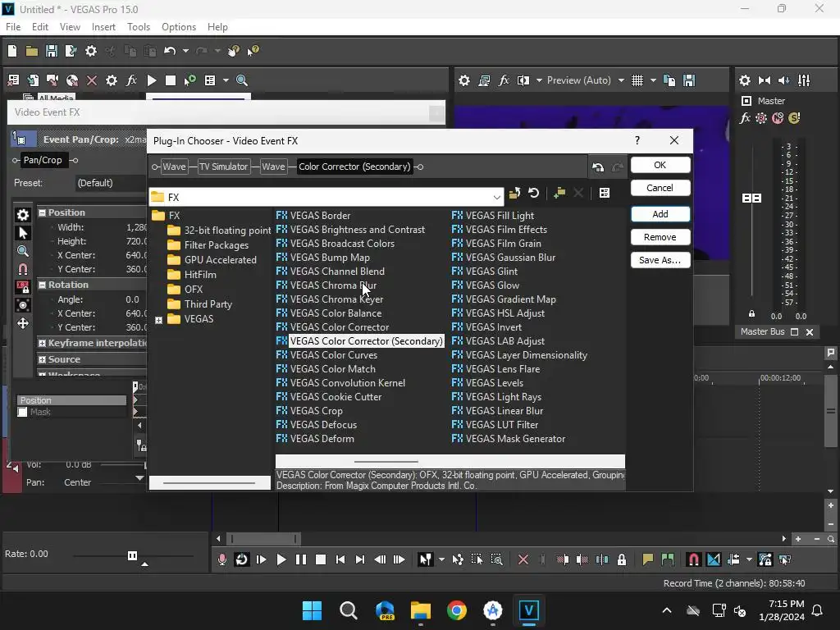840x630 pixels.
Task: Open File Explorer from the taskbar
Action: pos(421,610)
